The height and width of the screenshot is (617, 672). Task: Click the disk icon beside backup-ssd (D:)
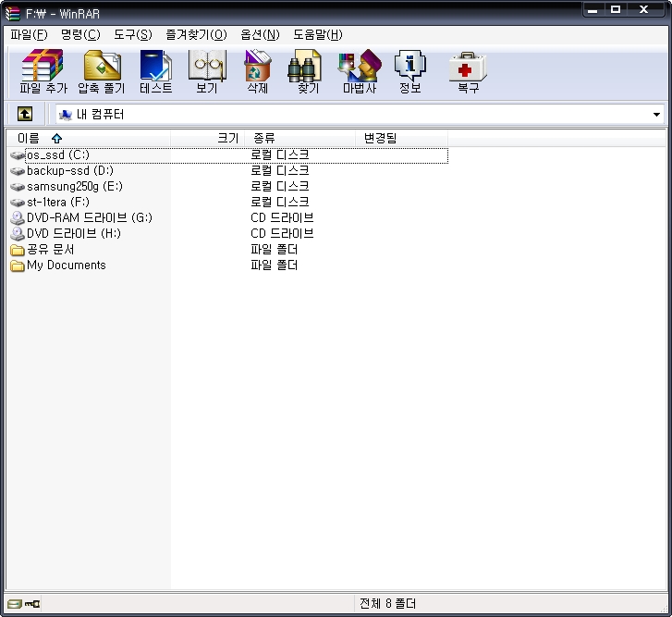[18, 171]
